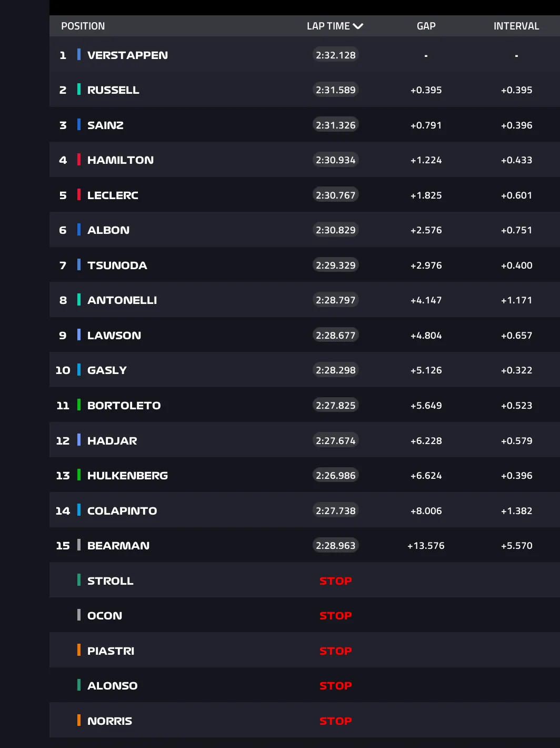Click Hamilton's red team color bar
The width and height of the screenshot is (560, 748).
(79, 160)
